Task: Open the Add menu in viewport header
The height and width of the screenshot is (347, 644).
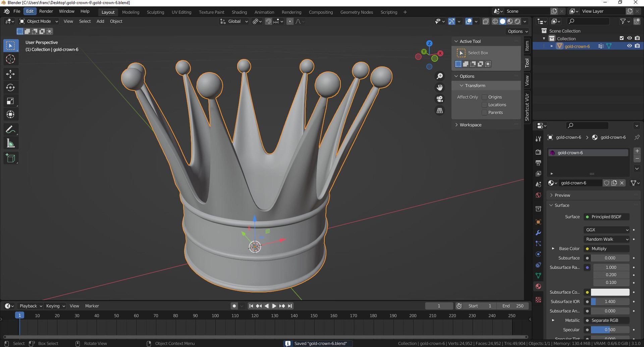Action: click(x=100, y=21)
